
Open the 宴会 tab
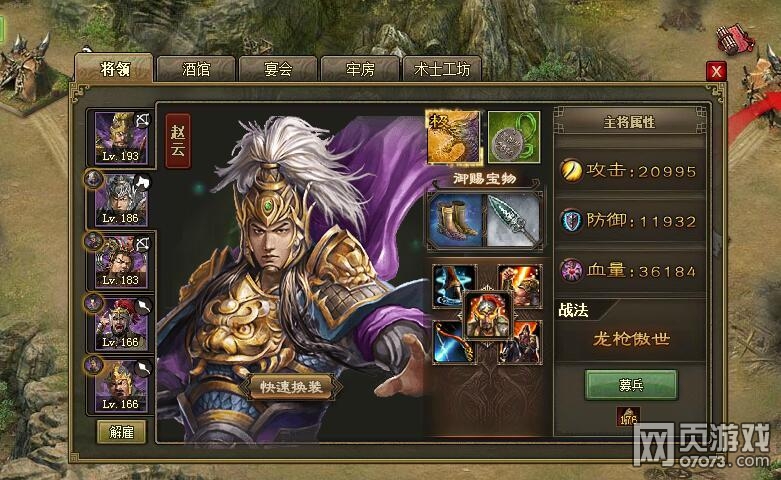277,69
